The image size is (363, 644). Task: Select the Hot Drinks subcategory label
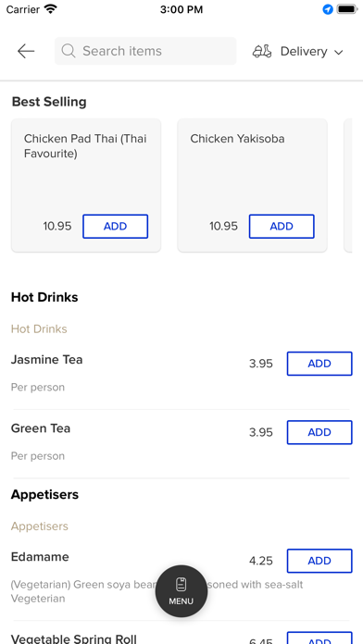(39, 329)
